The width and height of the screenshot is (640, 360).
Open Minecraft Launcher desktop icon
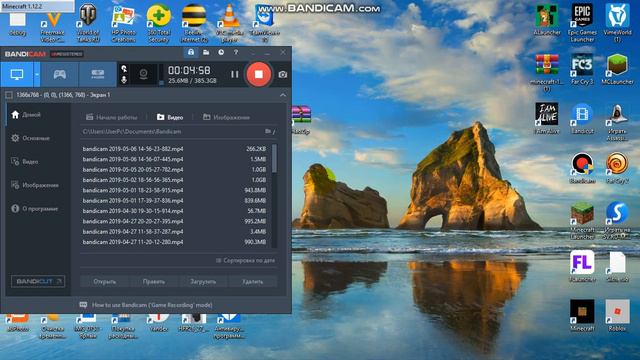(582, 220)
